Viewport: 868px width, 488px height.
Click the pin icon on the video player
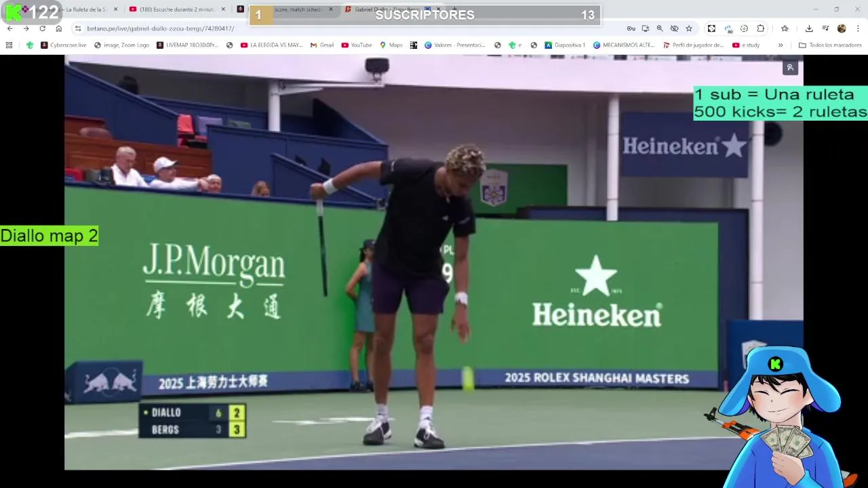790,67
